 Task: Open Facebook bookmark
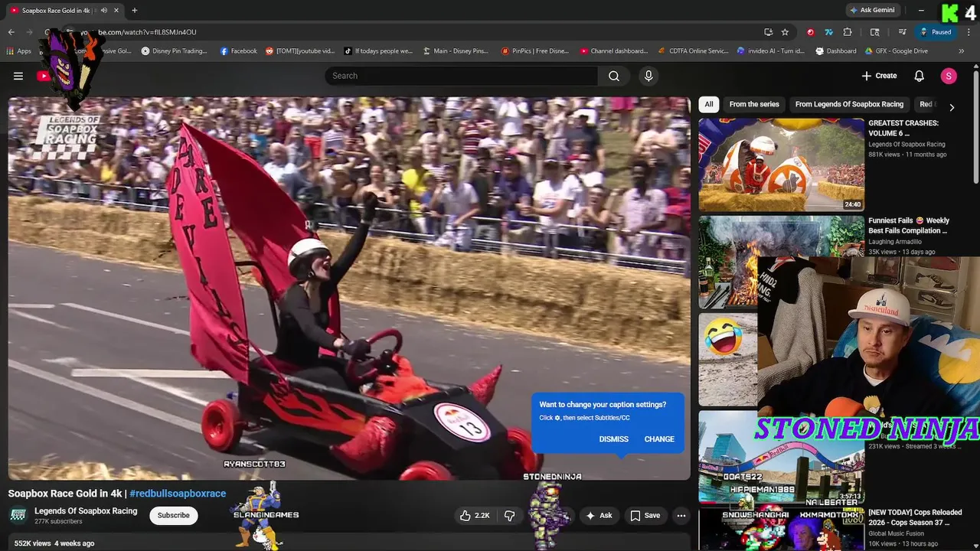[x=238, y=51]
